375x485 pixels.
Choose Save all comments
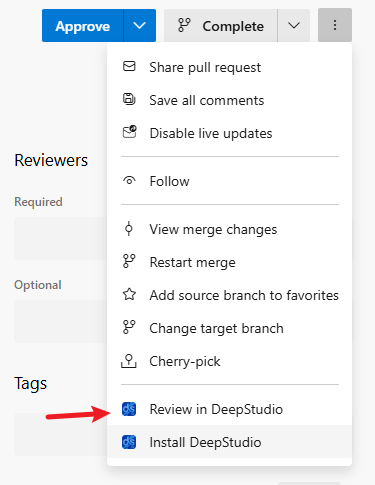[x=229, y=100]
